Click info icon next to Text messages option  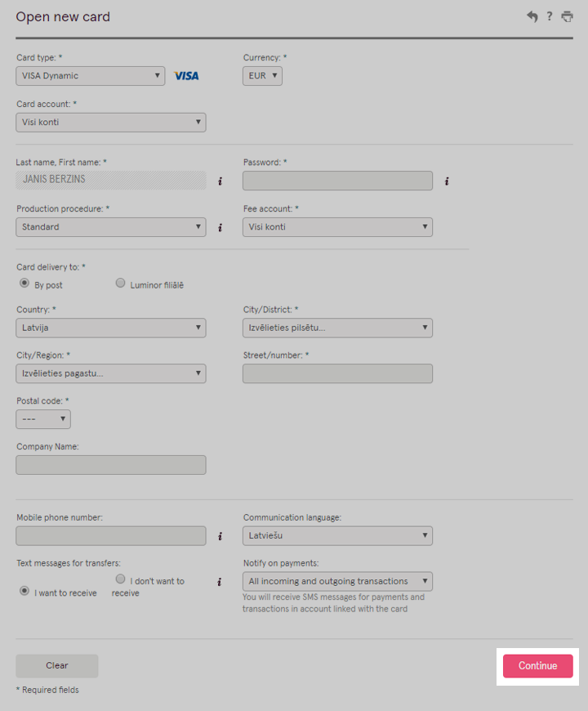pyautogui.click(x=220, y=582)
